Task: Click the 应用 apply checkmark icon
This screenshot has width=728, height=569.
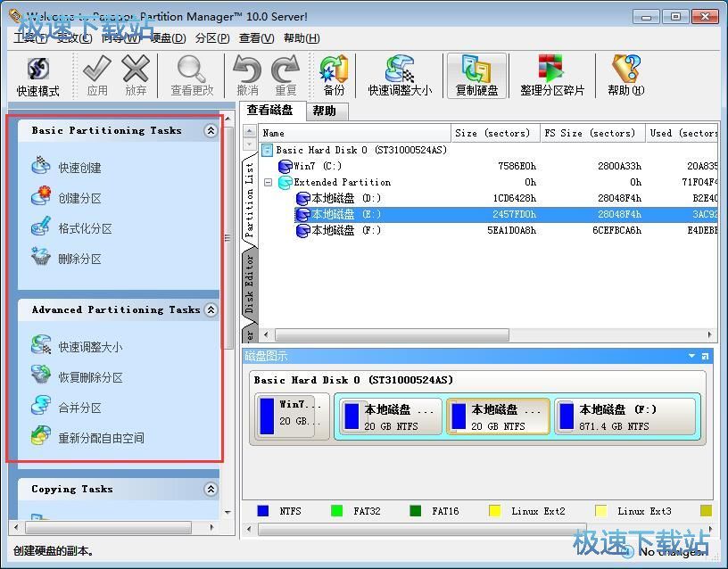Action: tap(97, 76)
